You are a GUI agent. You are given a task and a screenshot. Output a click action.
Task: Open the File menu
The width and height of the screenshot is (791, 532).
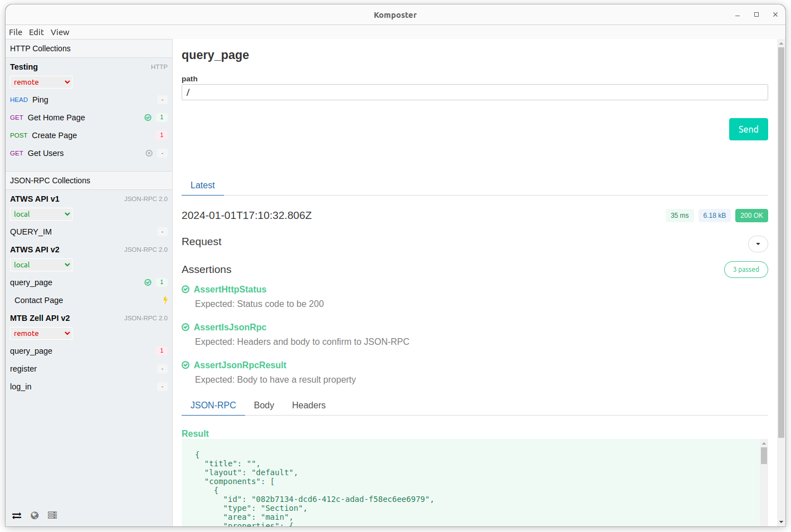[x=16, y=32]
